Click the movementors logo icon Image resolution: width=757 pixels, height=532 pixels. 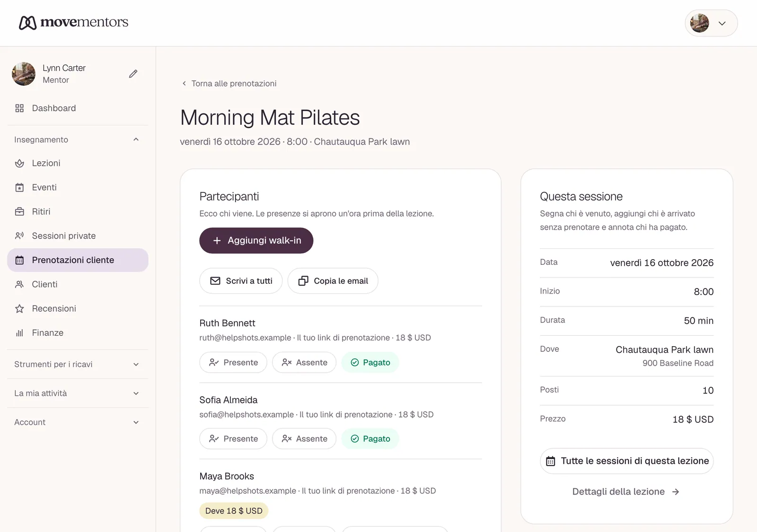pyautogui.click(x=27, y=22)
